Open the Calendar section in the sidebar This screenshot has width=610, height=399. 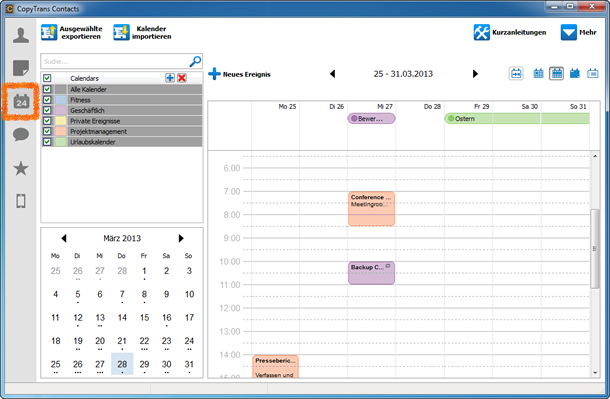(21, 102)
